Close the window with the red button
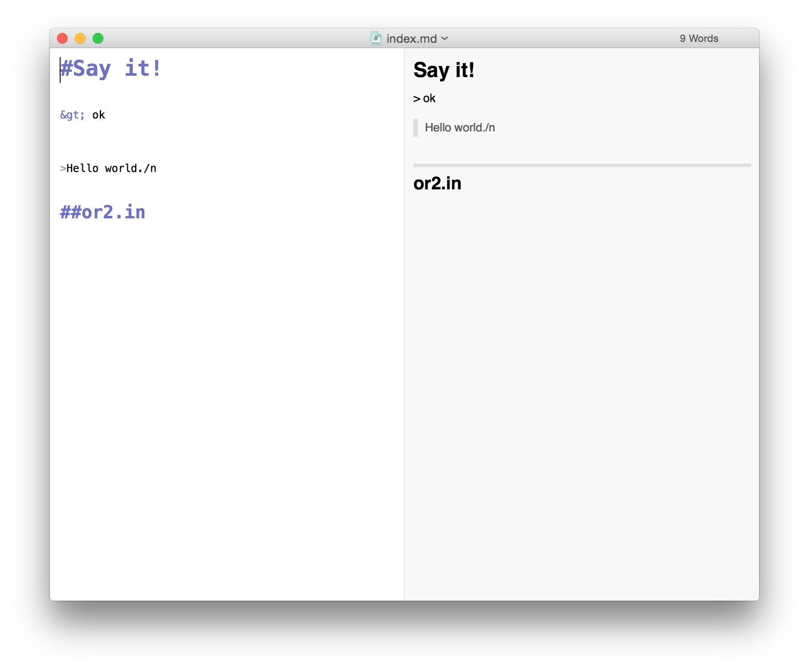This screenshot has width=809, height=672. tap(62, 38)
